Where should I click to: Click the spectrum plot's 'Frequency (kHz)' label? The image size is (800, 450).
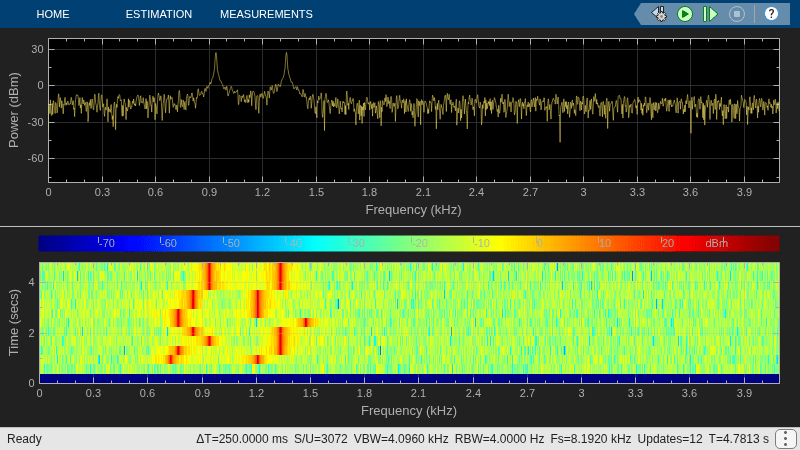(413, 210)
